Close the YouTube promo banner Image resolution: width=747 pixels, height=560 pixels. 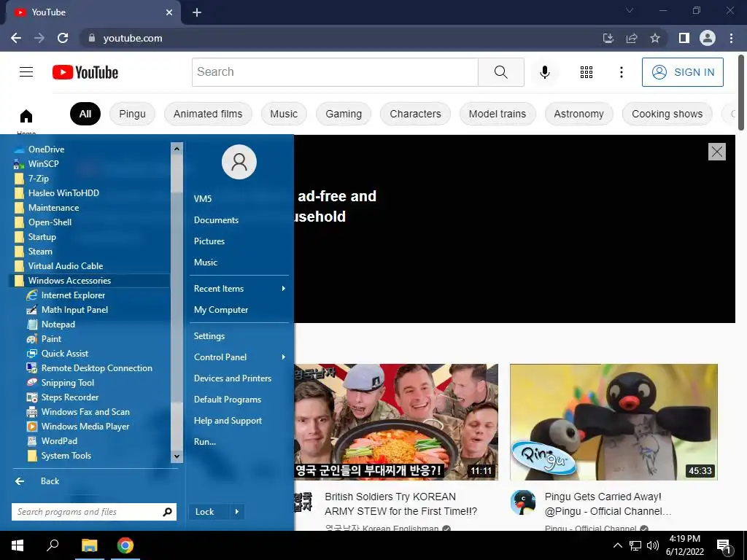(x=716, y=152)
